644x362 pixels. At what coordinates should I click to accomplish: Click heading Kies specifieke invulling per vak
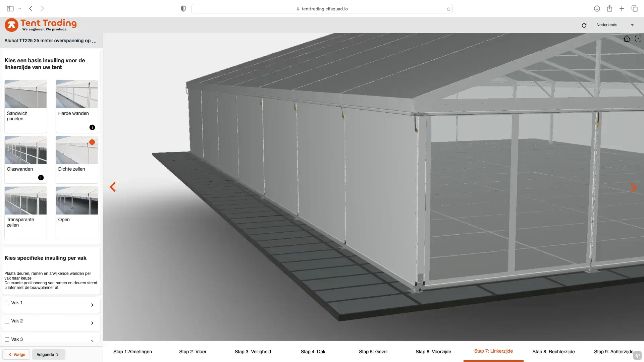45,258
